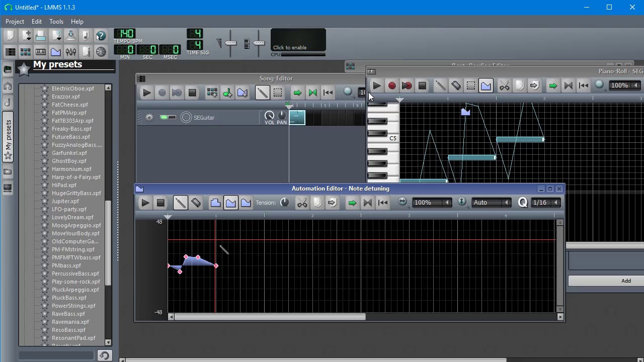Add beat/bassline in Song-Editor toolbar
644x362 pixels.
click(212, 93)
